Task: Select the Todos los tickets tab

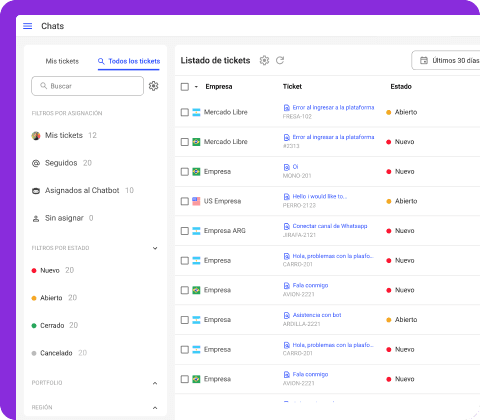Action: 129,61
